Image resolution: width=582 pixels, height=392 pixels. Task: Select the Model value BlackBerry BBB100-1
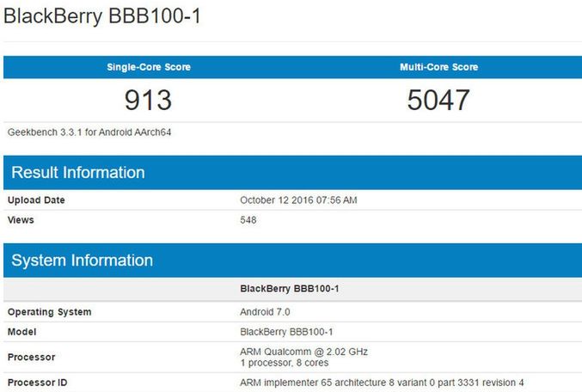click(x=286, y=332)
